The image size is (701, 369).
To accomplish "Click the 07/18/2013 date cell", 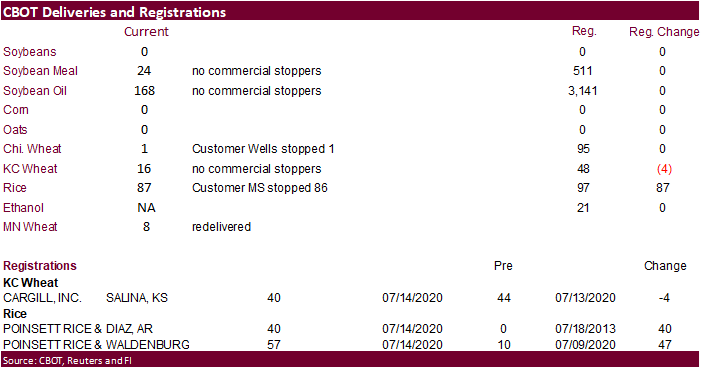I will (585, 329).
